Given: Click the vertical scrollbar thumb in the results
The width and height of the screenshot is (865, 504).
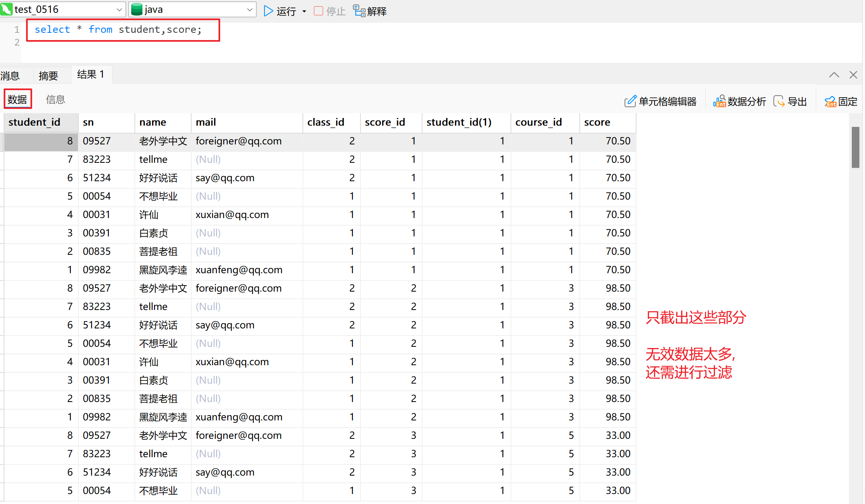Looking at the screenshot, I should (x=855, y=147).
